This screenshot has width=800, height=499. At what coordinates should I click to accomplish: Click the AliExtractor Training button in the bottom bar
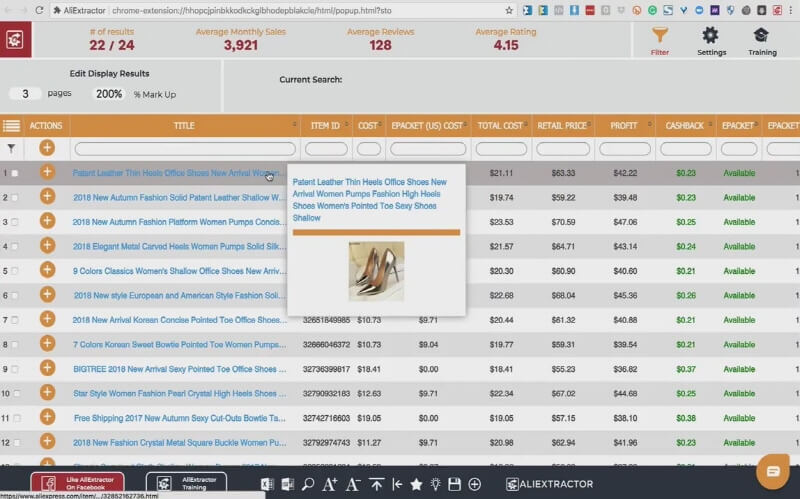tap(186, 483)
